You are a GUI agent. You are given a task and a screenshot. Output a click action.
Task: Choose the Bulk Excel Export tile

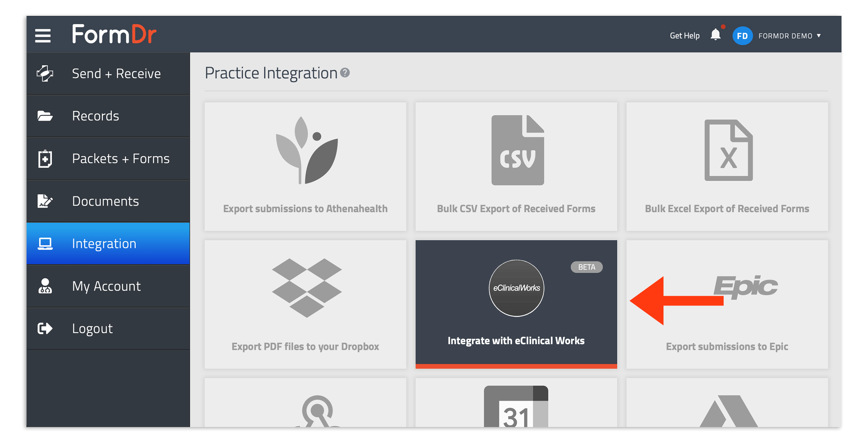coord(727,166)
